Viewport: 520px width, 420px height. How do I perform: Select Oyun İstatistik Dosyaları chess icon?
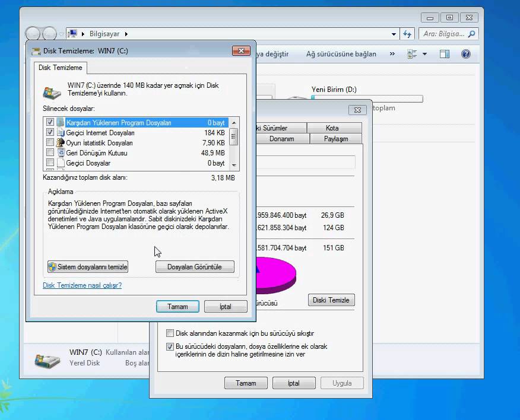click(61, 142)
